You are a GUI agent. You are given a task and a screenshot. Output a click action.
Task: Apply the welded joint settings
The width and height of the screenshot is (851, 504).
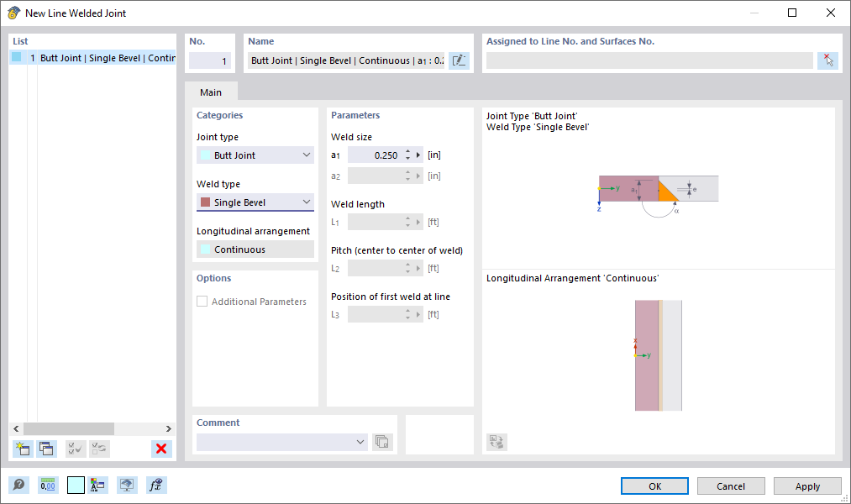pyautogui.click(x=806, y=486)
